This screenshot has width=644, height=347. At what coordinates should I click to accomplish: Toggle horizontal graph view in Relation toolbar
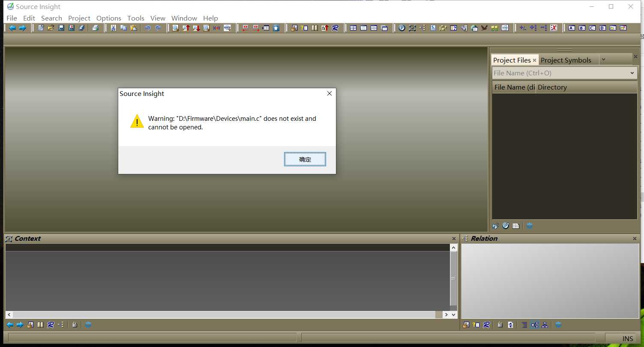(535, 325)
